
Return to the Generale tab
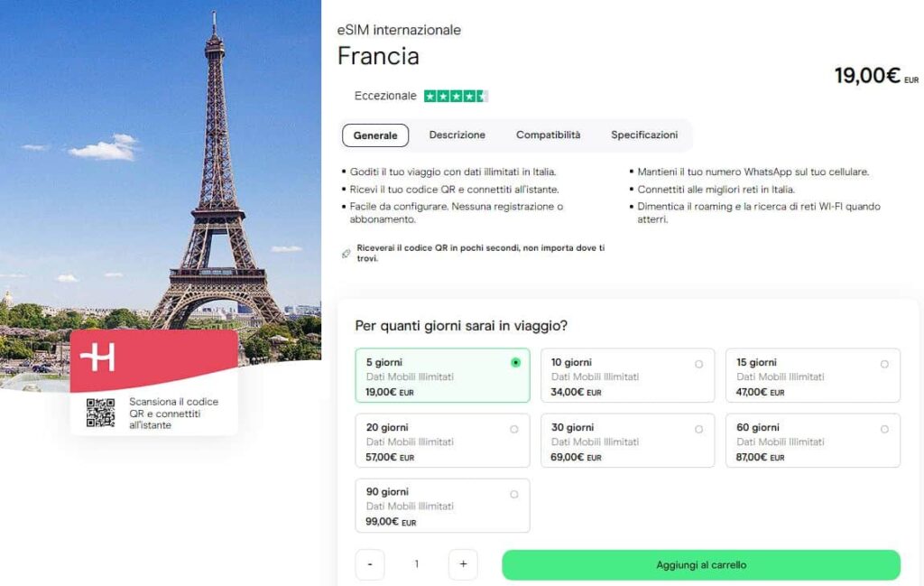point(375,135)
